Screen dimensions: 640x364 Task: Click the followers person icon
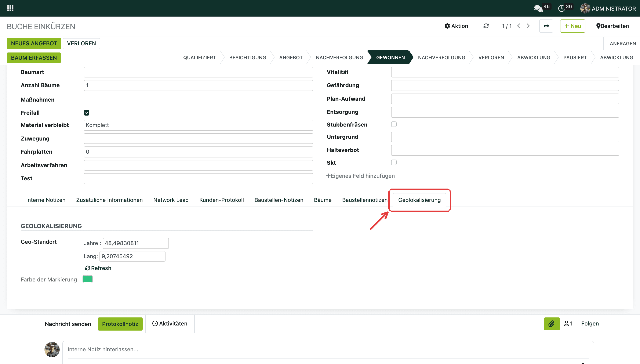click(568, 324)
